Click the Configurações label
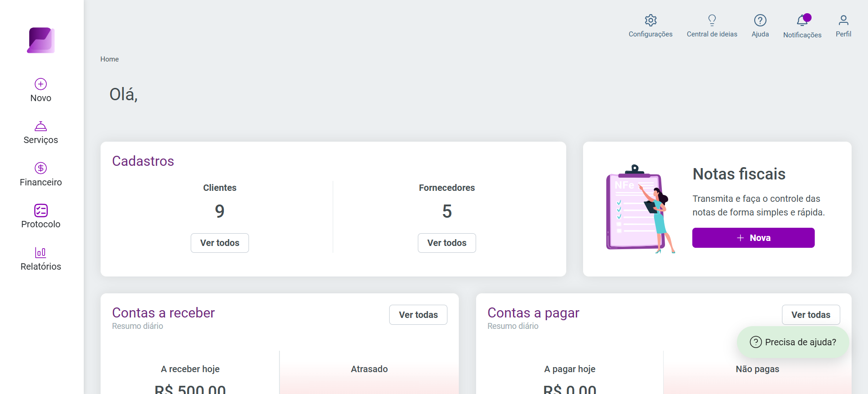 pos(650,34)
